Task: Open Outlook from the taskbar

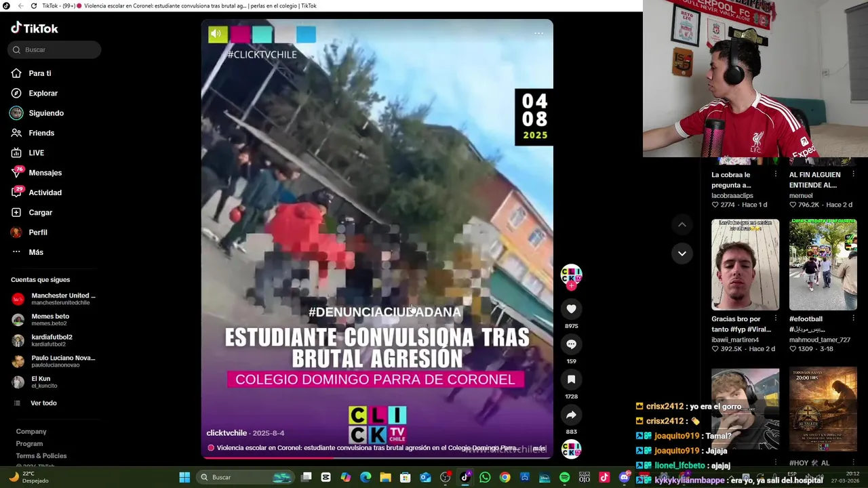Action: [x=425, y=477]
